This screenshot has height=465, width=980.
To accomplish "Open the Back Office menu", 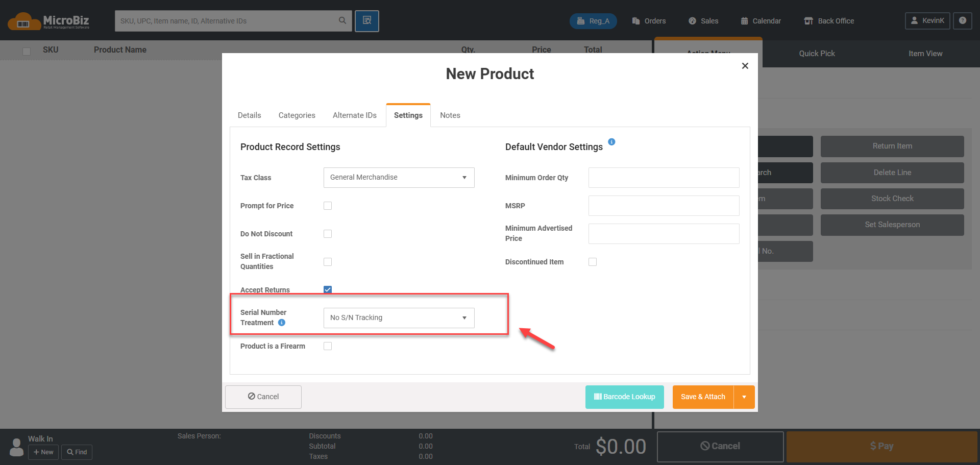I will pyautogui.click(x=829, y=21).
